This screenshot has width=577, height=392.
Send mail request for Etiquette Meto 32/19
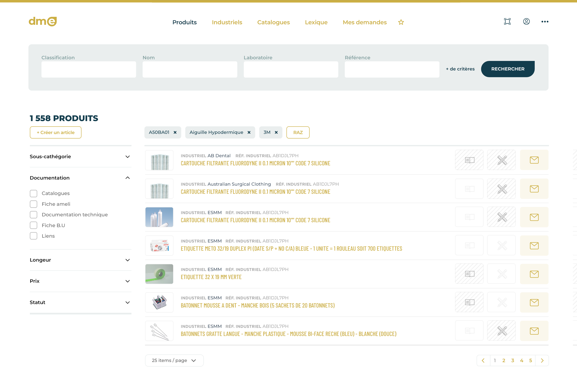coord(534,246)
